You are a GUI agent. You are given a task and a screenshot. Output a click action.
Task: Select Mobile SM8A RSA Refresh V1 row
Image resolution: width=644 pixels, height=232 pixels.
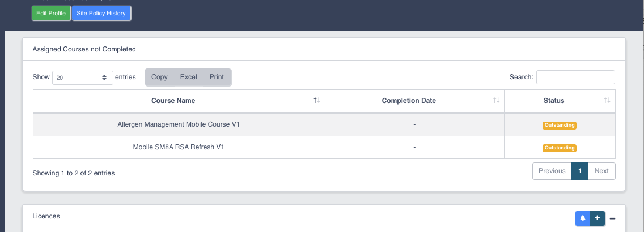(x=324, y=147)
